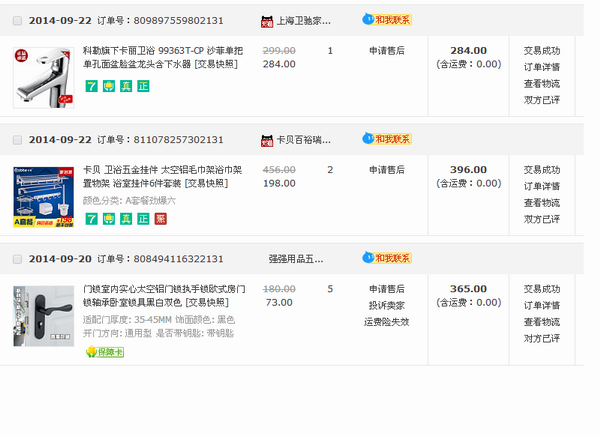600x437 pixels.
Task: Open the 科勒旗下卡丽卫浴 faucet product title link
Action: (x=159, y=50)
